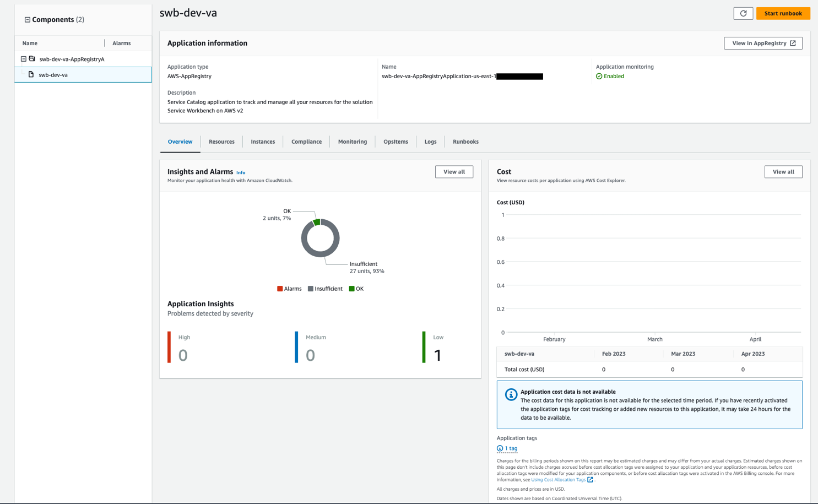Click the February axis label on cost chart
The width and height of the screenshot is (818, 504).
point(554,339)
